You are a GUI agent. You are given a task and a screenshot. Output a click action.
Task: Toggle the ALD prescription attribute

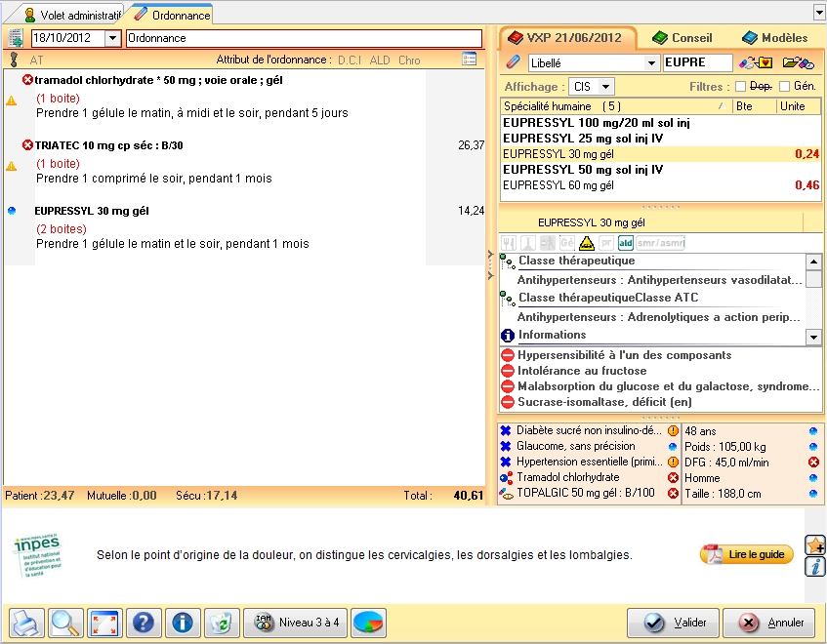click(x=380, y=60)
